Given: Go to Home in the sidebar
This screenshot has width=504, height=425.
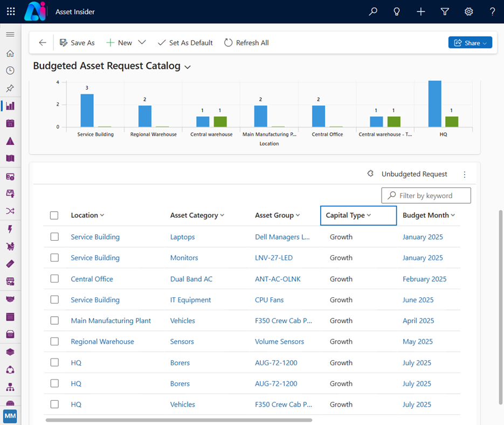Looking at the screenshot, I should pyautogui.click(x=10, y=53).
